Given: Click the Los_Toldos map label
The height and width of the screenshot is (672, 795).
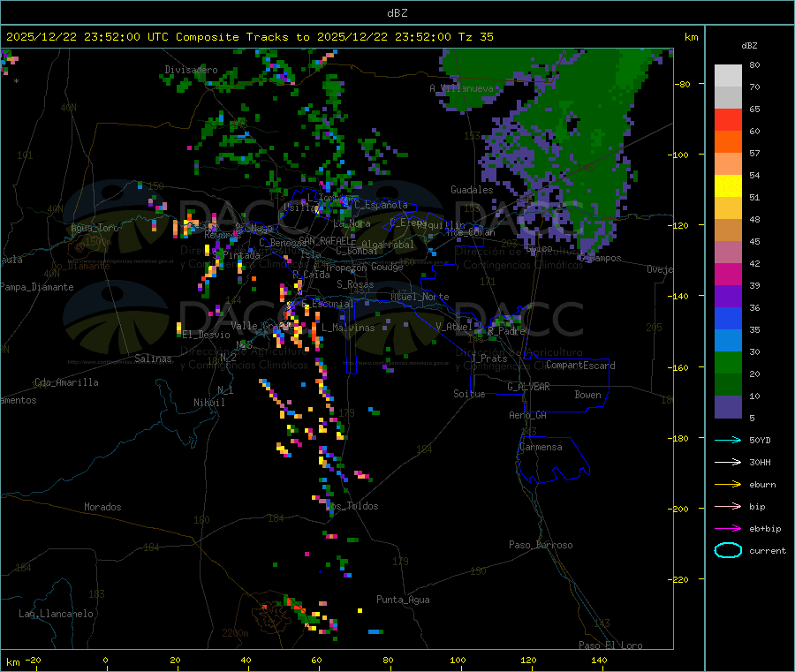Looking at the screenshot, I should coord(352,506).
